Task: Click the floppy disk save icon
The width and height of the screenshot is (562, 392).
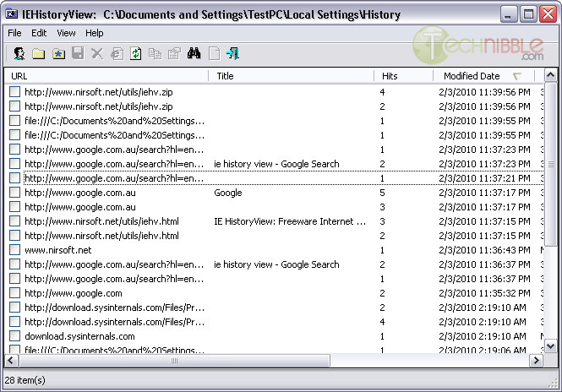Action: [78, 53]
